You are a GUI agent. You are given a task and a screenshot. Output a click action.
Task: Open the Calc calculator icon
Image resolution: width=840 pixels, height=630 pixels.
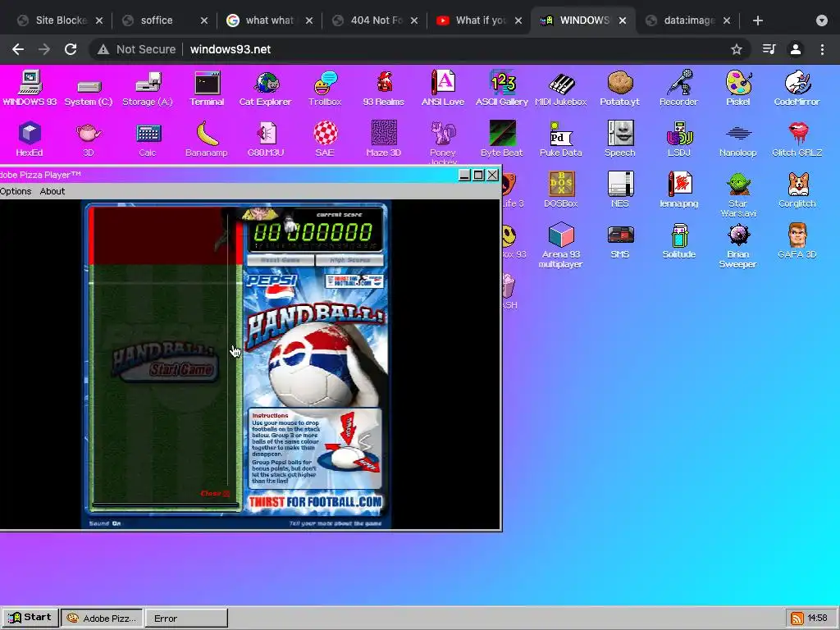pos(148,139)
